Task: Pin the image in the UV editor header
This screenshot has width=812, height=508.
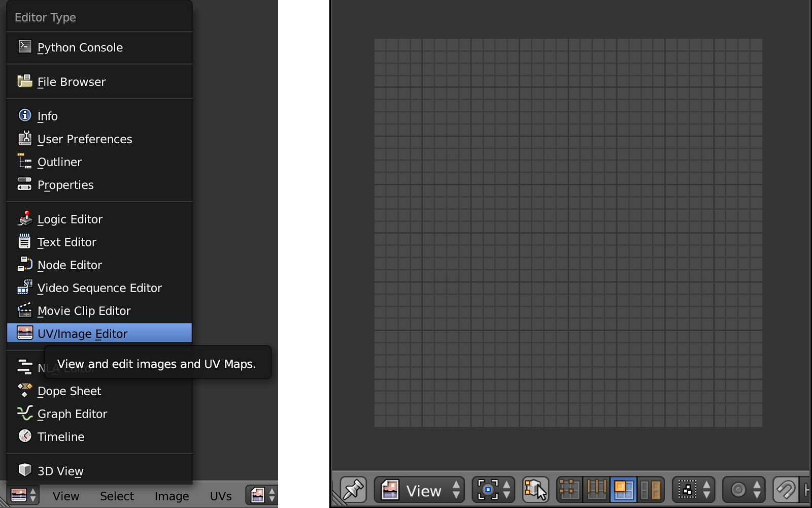Action: pos(353,490)
